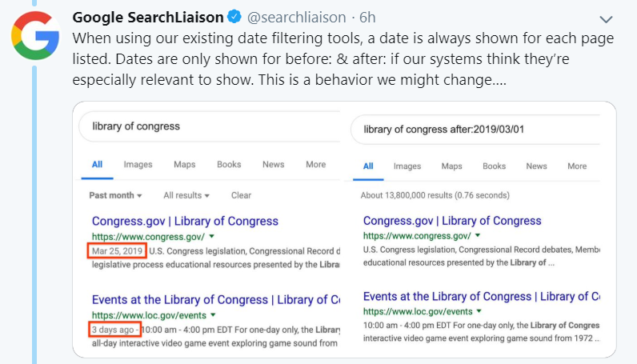Select Images tab in left search panel
The image size is (637, 364).
(138, 165)
